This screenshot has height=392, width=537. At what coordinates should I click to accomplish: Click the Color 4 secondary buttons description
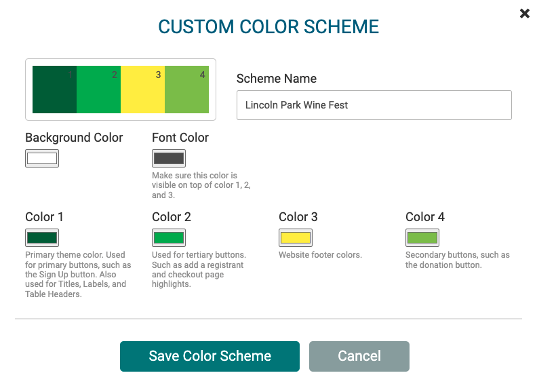(x=457, y=260)
